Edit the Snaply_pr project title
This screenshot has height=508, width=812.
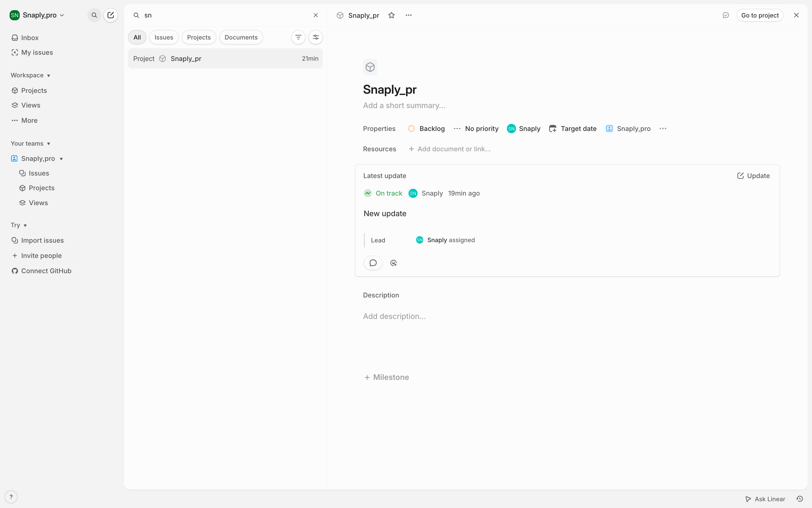click(x=390, y=90)
